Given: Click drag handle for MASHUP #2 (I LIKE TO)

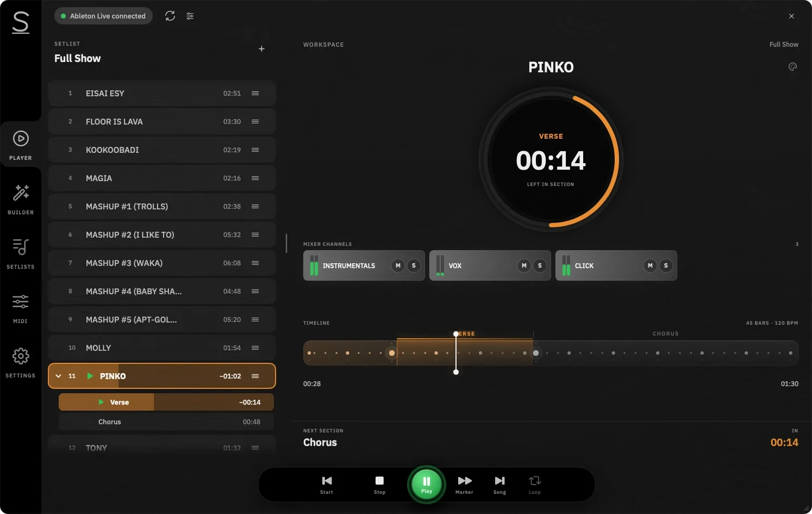Looking at the screenshot, I should click(x=255, y=235).
